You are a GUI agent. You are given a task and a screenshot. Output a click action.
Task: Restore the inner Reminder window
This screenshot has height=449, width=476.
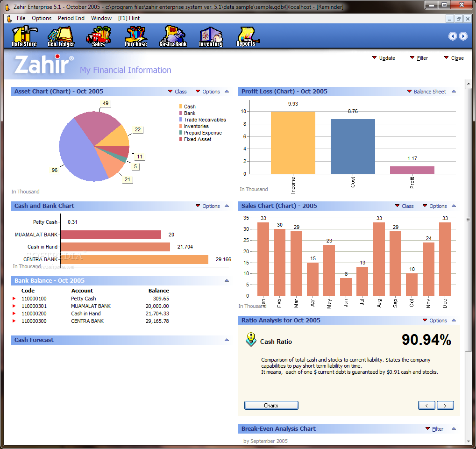459,19
